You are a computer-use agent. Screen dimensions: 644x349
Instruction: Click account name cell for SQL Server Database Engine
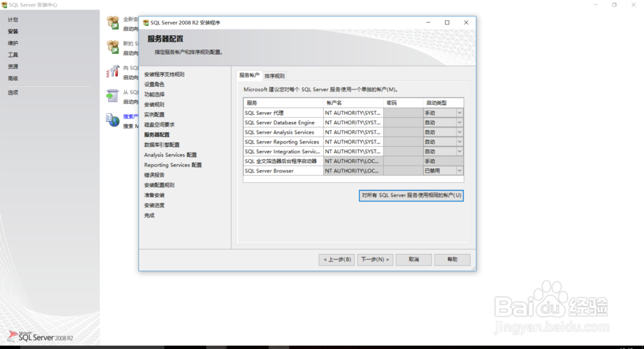coord(353,122)
